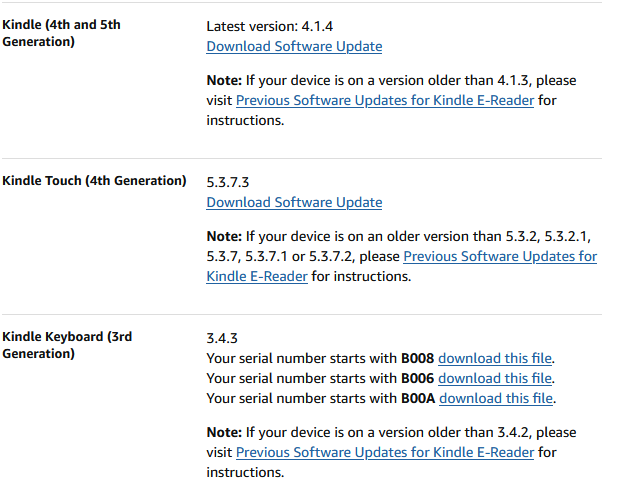The image size is (617, 503).
Task: Open Previous Software Updates link under version 4.1.4
Action: (384, 100)
